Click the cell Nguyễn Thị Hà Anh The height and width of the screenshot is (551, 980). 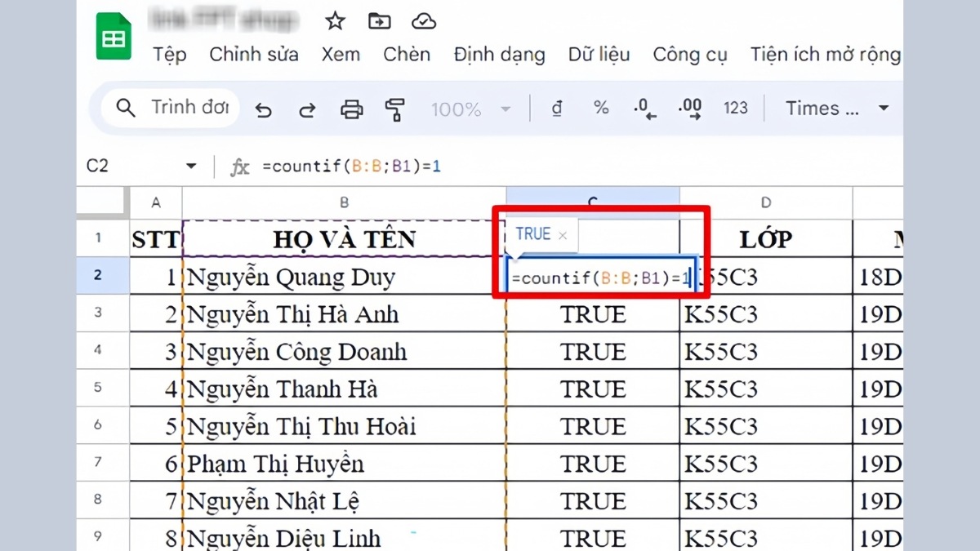[x=344, y=314]
